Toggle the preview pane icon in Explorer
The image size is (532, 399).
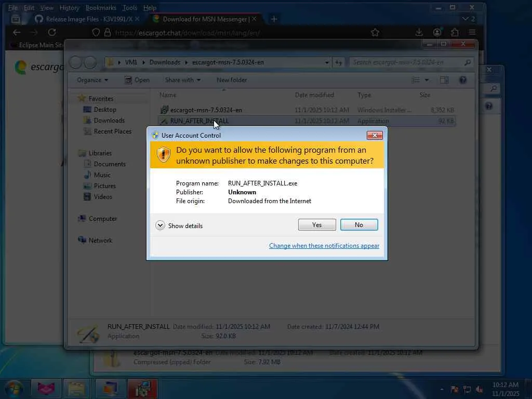(444, 80)
